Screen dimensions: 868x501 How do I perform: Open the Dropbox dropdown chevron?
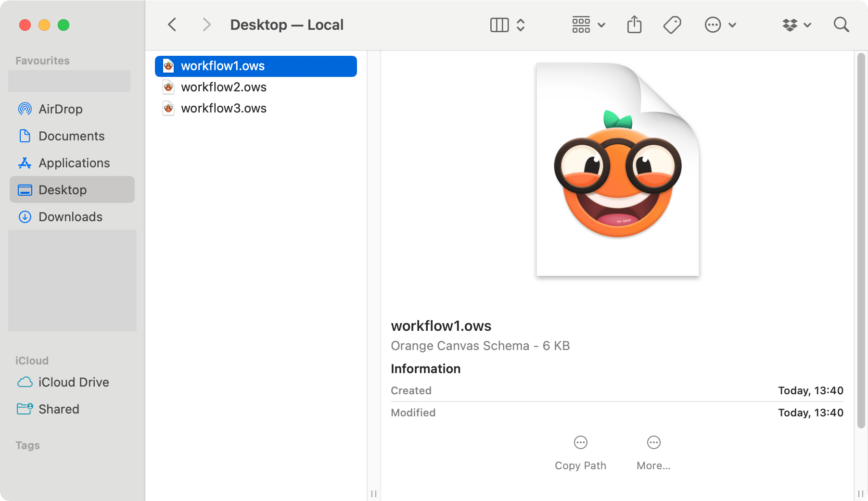[x=808, y=25]
